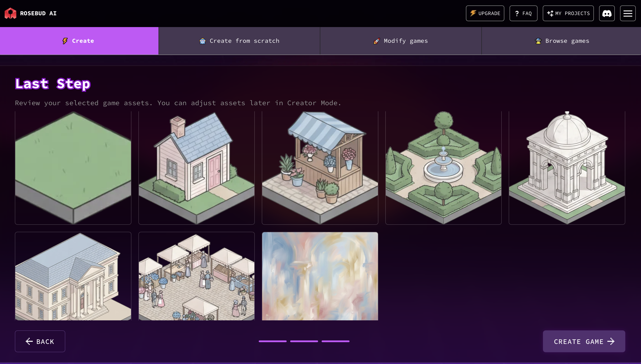This screenshot has height=364, width=641.
Task: Open the hamburger menu
Action: (x=627, y=13)
